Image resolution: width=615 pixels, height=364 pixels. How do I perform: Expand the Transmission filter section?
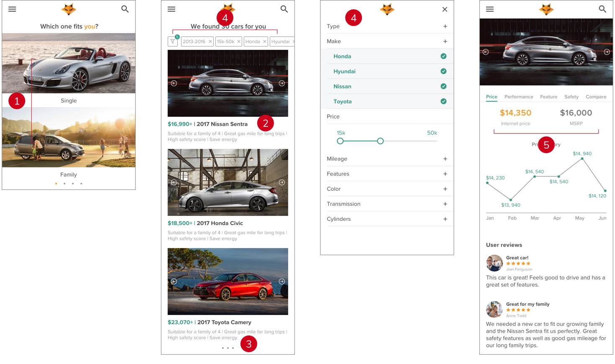[445, 204]
